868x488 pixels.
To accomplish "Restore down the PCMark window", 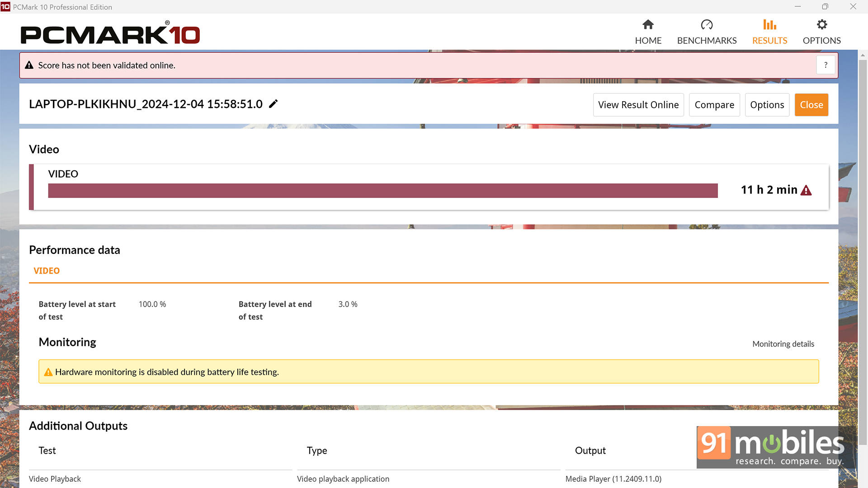I will (x=825, y=7).
